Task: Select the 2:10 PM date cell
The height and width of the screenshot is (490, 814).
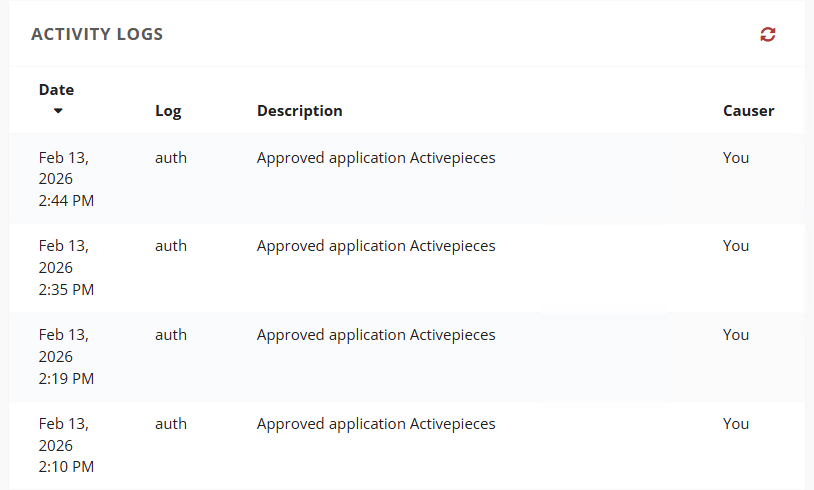Action: (67, 445)
